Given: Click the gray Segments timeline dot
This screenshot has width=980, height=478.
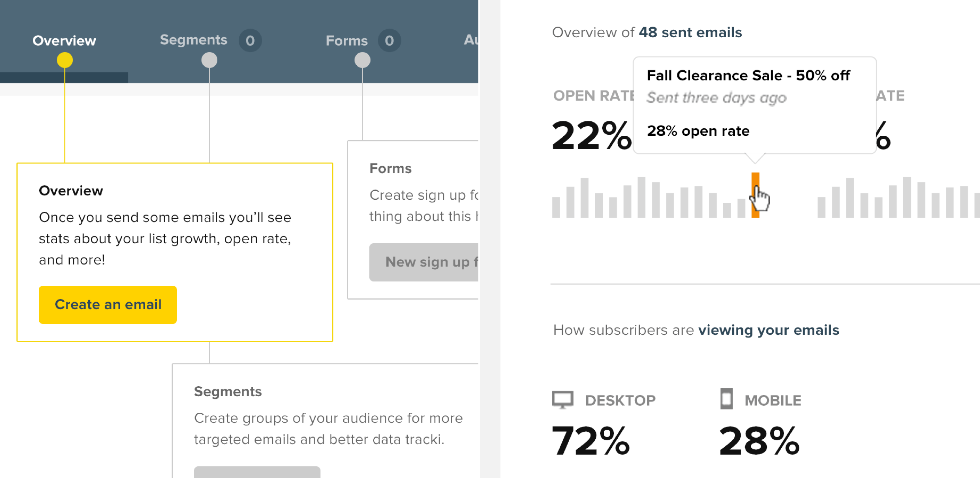Looking at the screenshot, I should point(209,60).
